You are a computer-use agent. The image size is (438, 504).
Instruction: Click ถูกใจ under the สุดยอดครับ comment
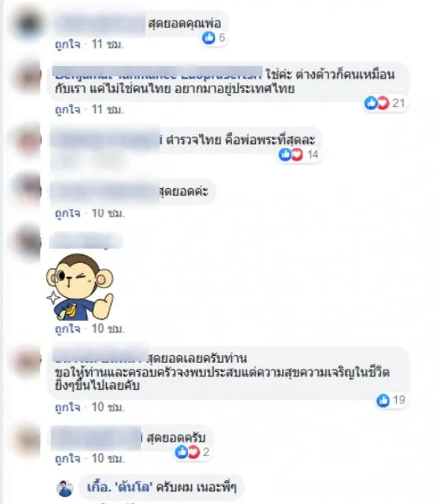tap(68, 458)
